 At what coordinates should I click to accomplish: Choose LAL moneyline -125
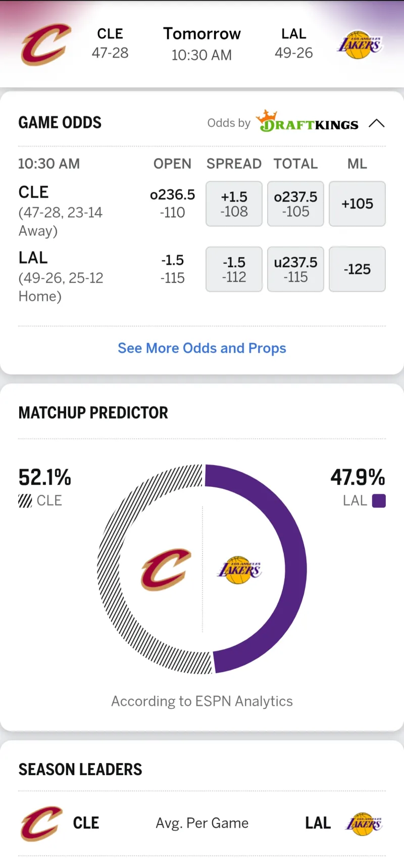point(357,270)
